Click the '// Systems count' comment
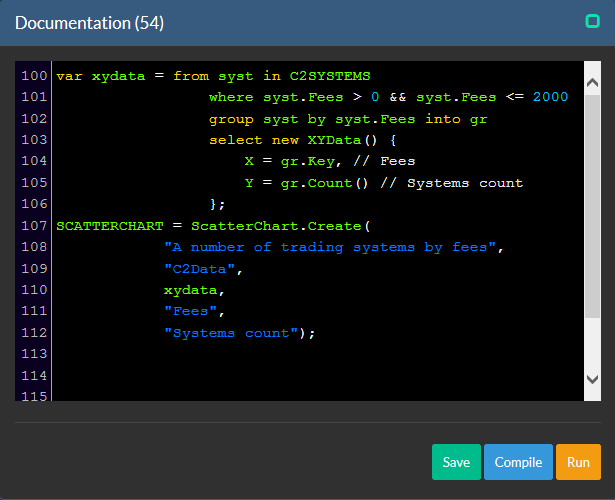Viewport: 615px width, 500px height. [x=451, y=183]
